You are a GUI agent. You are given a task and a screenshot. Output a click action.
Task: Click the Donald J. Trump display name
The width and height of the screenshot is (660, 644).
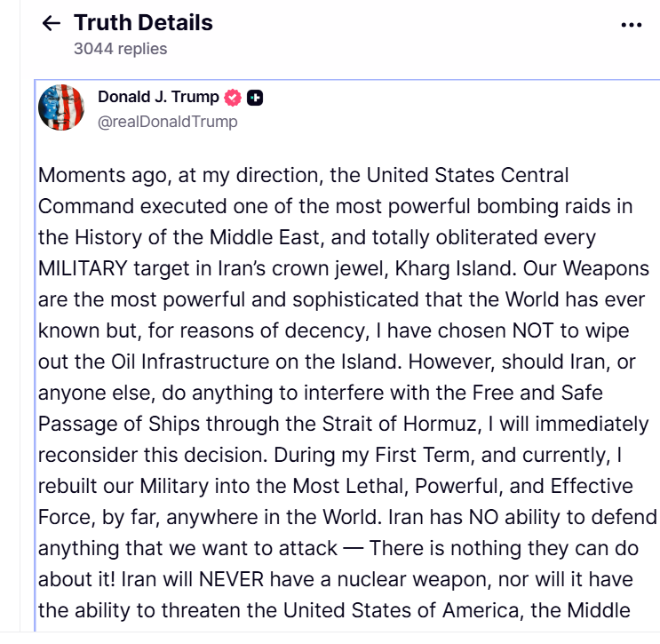(x=158, y=98)
